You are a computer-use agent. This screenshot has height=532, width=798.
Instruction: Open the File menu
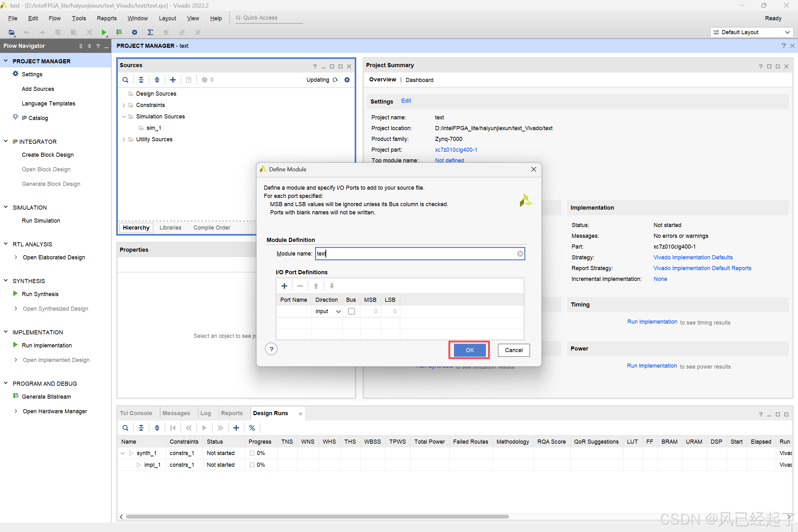coord(13,18)
